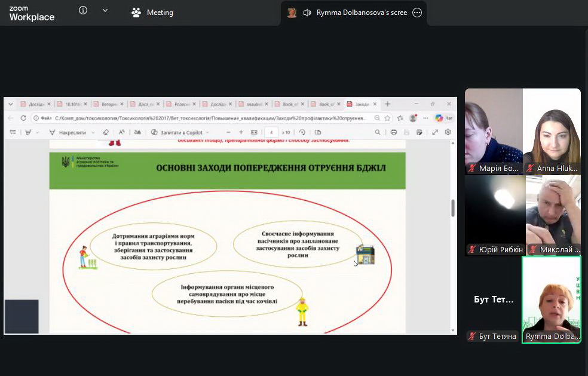
Task: Click the browser refresh button
Action: [23, 118]
